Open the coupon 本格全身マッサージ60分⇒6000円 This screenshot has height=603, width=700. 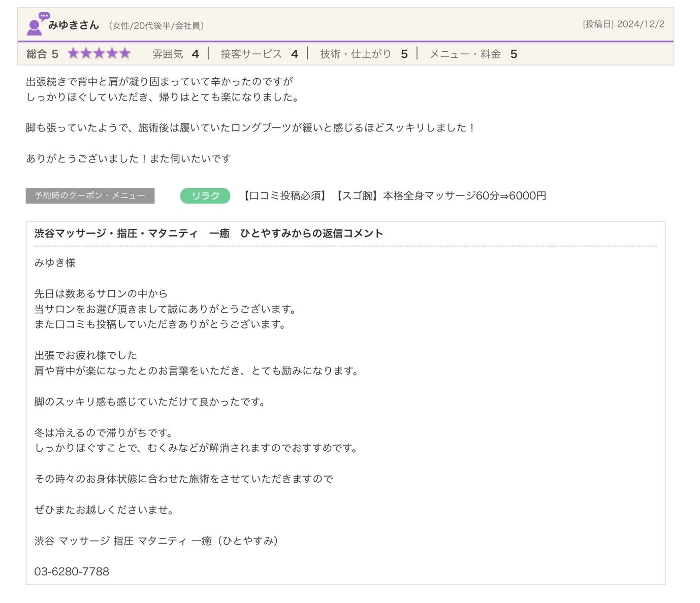click(x=394, y=196)
